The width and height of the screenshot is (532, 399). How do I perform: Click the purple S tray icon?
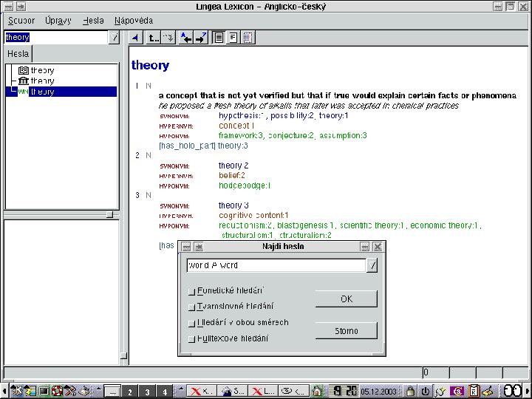457,391
